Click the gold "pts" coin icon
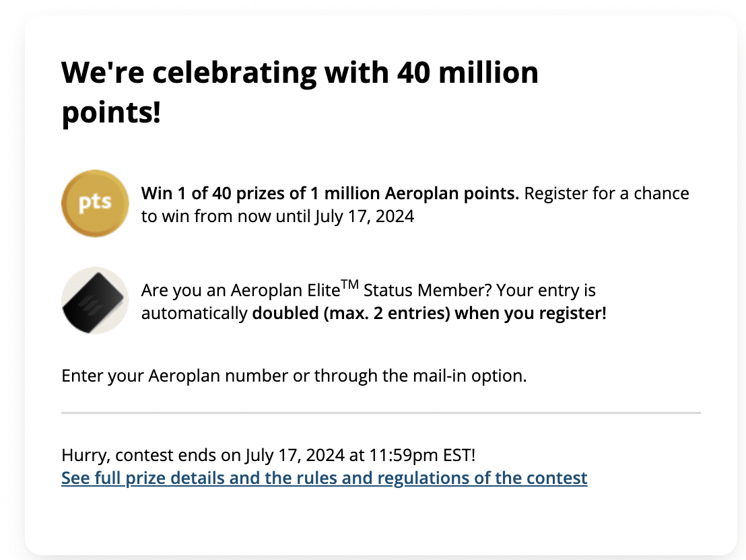The height and width of the screenshot is (560, 746). [95, 203]
